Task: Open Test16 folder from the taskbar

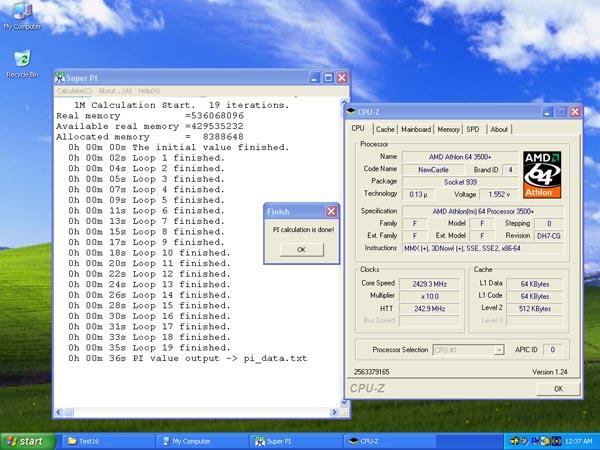Action: 107,441
